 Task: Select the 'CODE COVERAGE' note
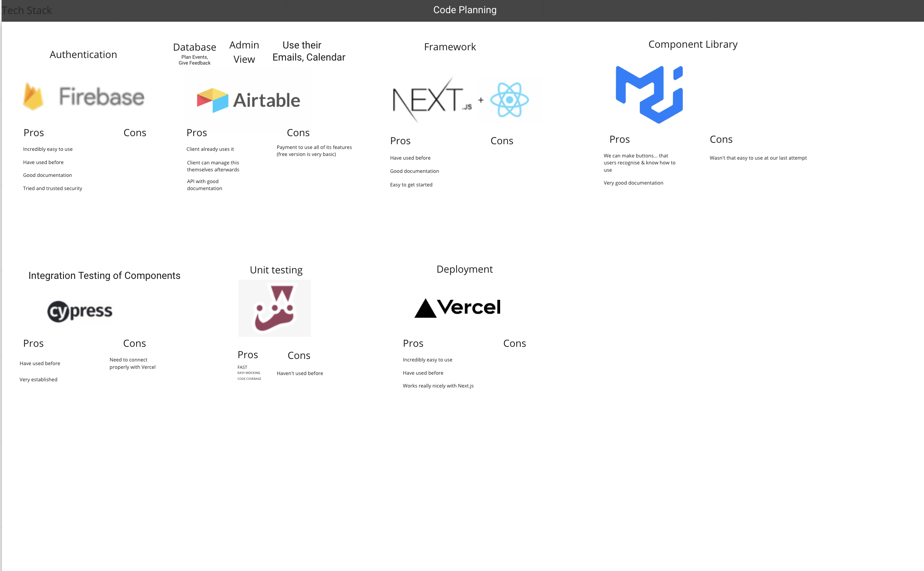pyautogui.click(x=249, y=379)
